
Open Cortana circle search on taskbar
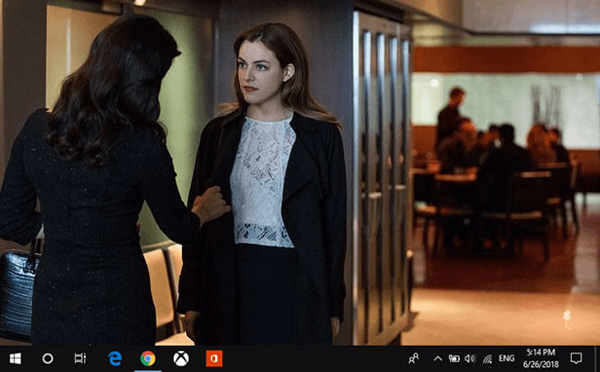48,359
